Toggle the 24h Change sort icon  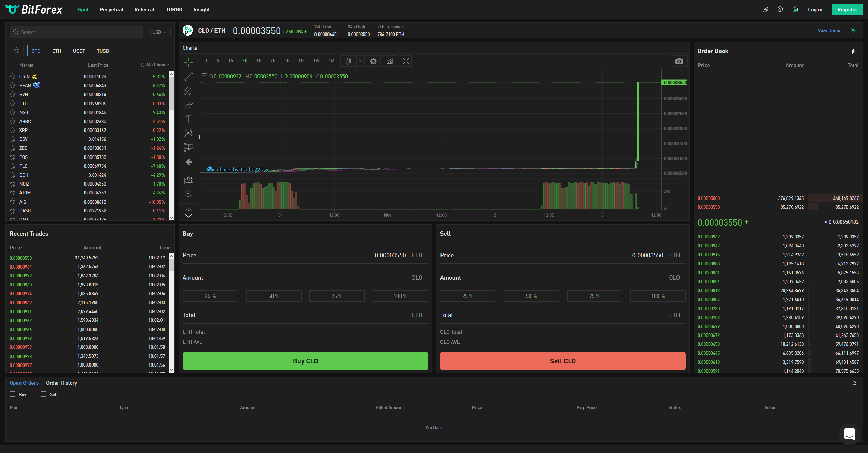(x=142, y=65)
